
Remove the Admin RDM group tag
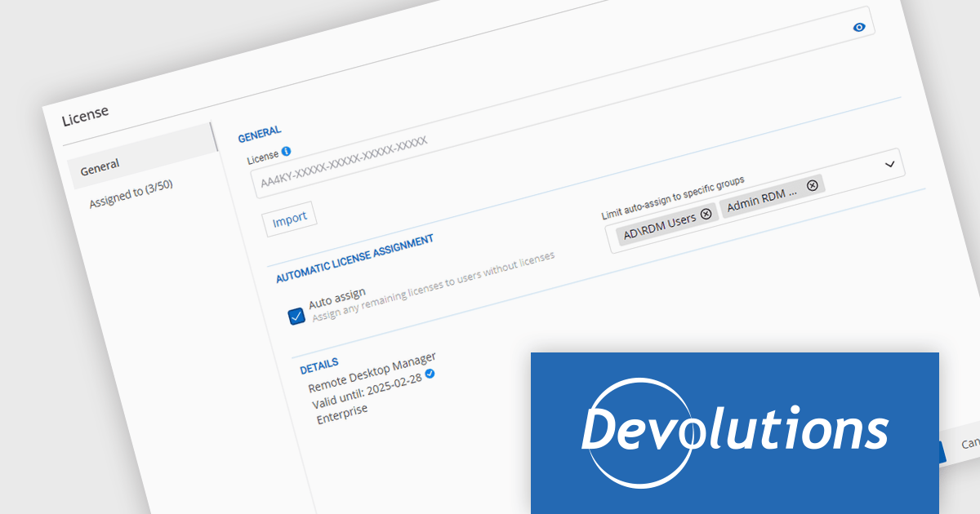coord(812,185)
